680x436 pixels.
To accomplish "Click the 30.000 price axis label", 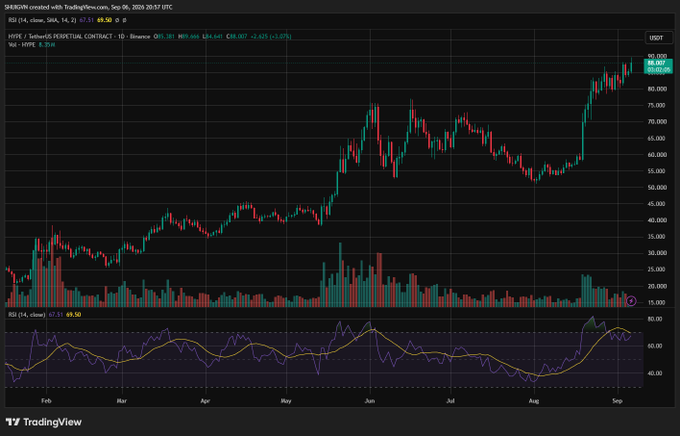I will click(657, 253).
